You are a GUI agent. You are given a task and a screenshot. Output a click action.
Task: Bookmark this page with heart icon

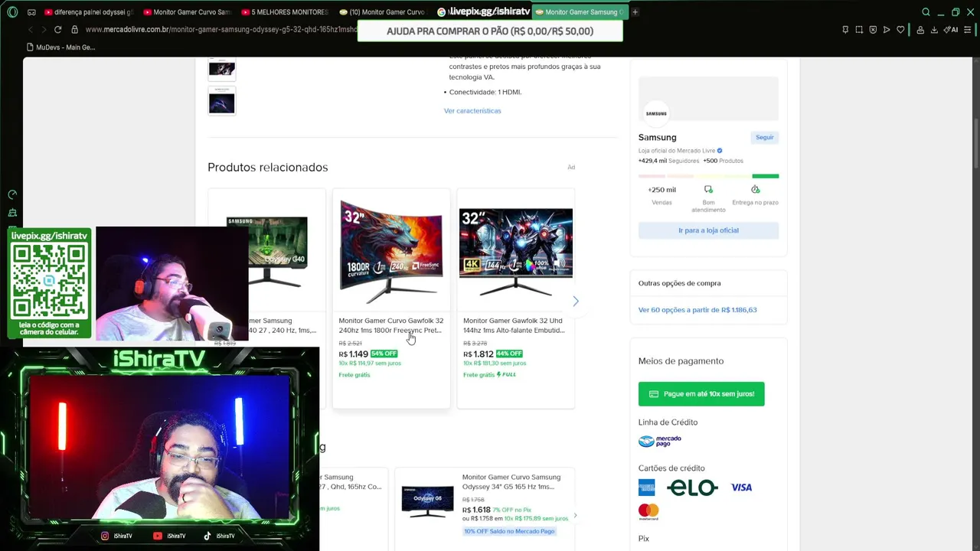pos(900,30)
